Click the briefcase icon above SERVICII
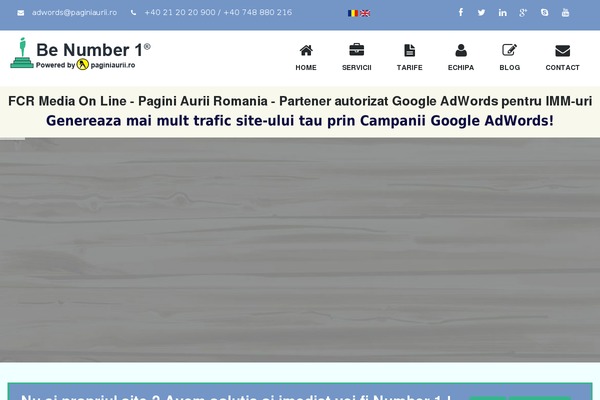The height and width of the screenshot is (400, 600). coord(357,50)
